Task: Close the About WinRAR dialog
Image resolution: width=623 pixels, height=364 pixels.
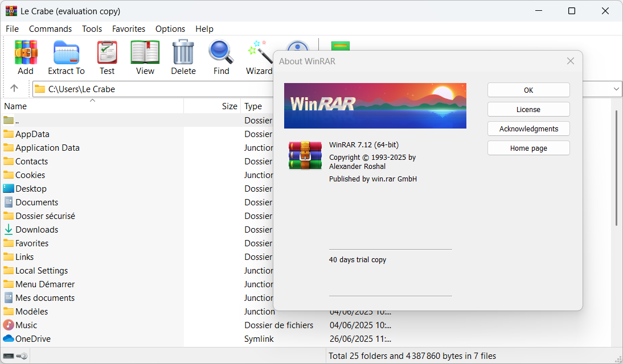Action: (x=571, y=61)
